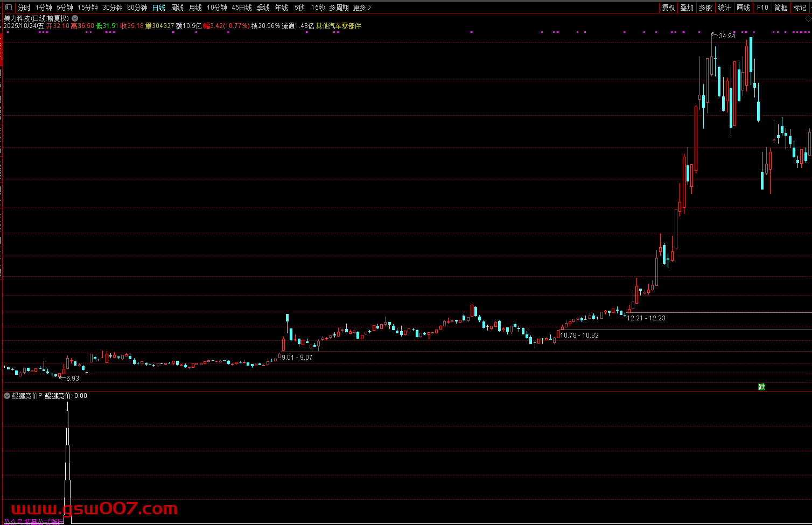Click the 叠加 overlay button
The image size is (812, 525).
pos(687,8)
